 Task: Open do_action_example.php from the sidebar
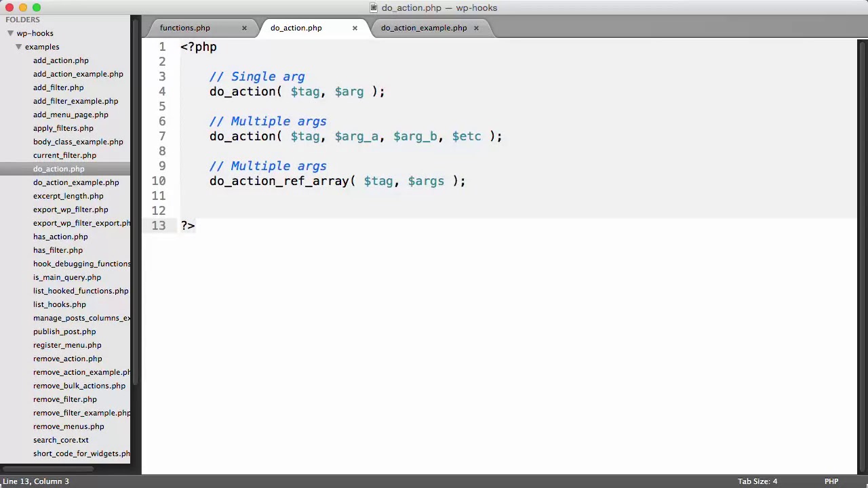coord(76,182)
